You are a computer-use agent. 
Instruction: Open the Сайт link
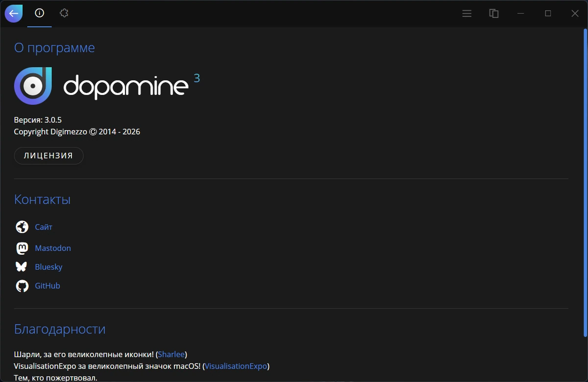(x=44, y=227)
